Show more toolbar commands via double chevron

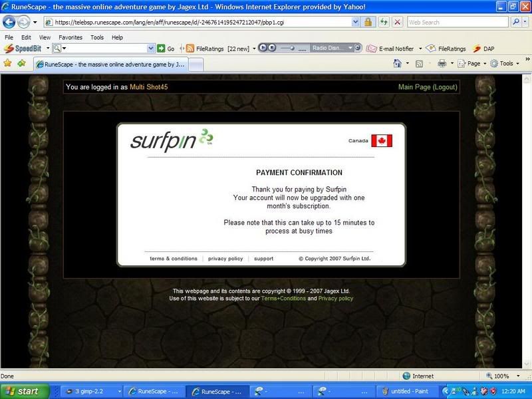527,59
